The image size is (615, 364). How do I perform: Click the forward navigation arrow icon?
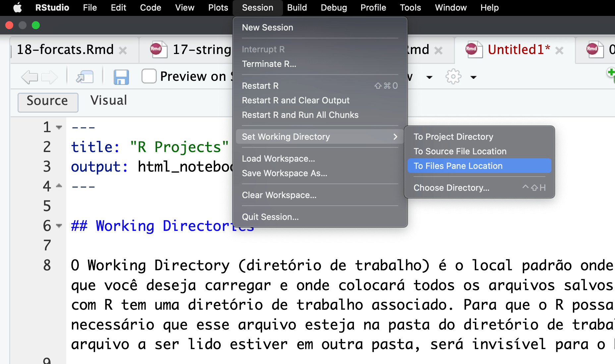[49, 77]
